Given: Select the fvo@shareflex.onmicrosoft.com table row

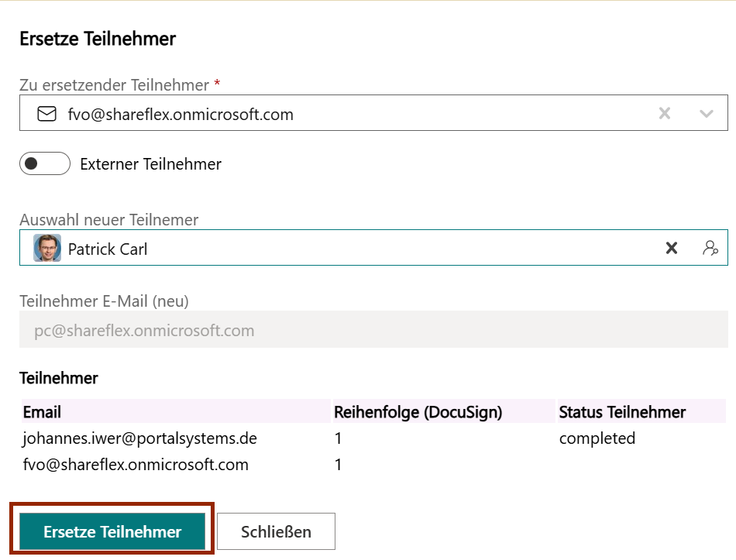Looking at the screenshot, I should (136, 465).
